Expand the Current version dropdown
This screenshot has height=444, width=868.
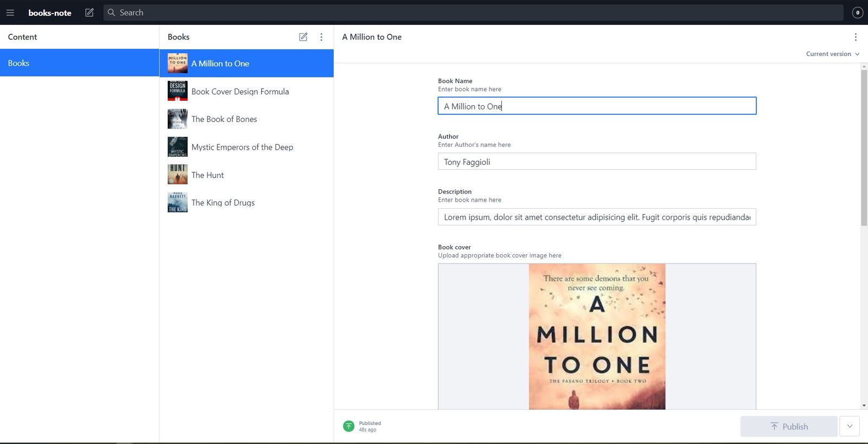pos(833,54)
